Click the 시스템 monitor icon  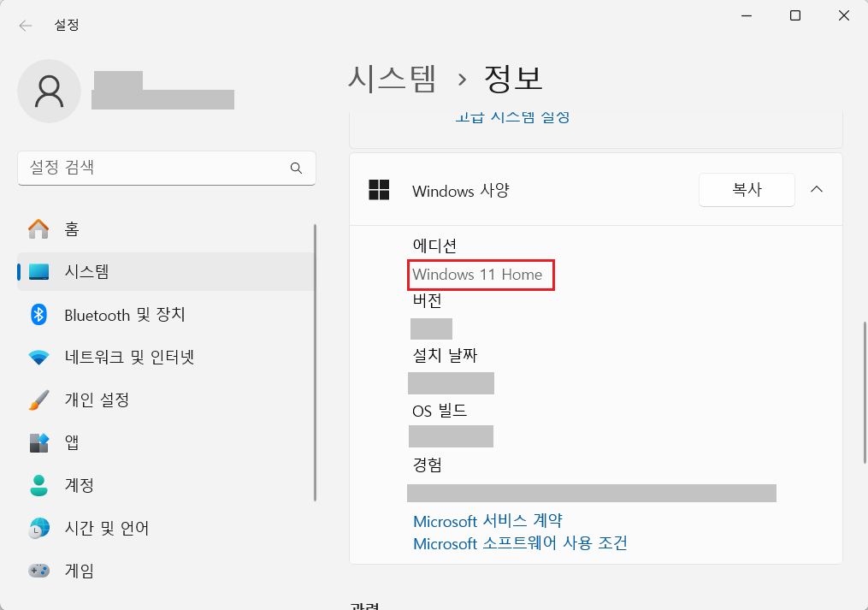(38, 271)
